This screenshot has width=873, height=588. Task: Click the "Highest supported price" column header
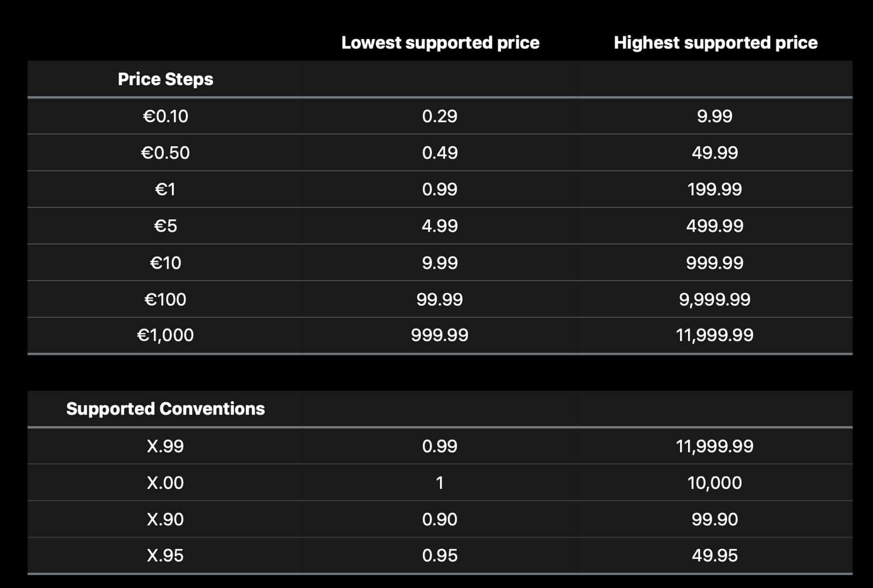click(x=715, y=43)
